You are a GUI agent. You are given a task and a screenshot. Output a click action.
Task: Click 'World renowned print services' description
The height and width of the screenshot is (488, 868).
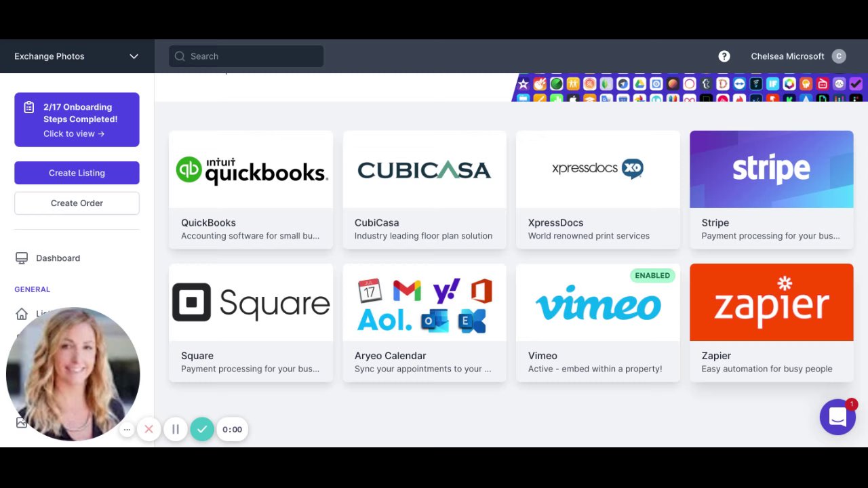coord(589,236)
